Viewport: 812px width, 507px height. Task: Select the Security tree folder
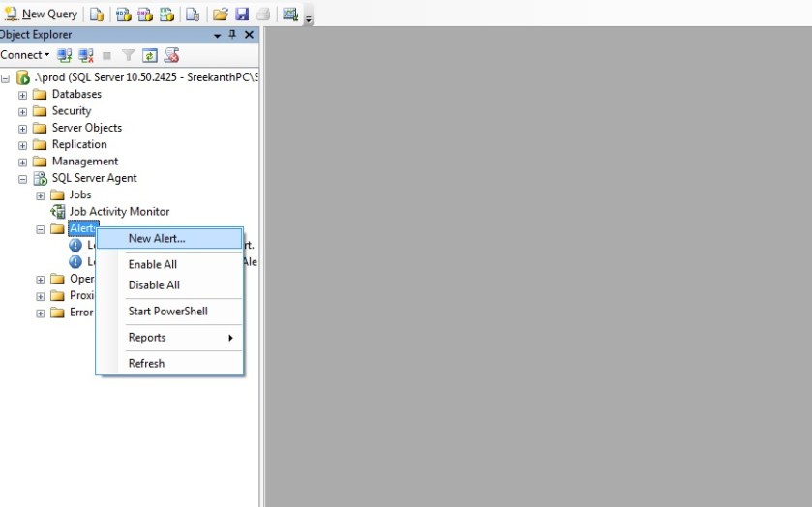(x=71, y=111)
